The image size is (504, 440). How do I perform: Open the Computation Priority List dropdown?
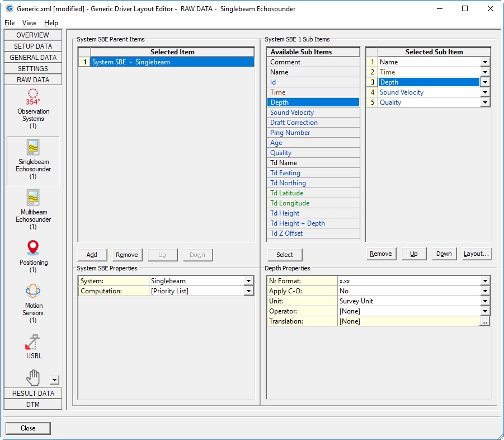248,291
